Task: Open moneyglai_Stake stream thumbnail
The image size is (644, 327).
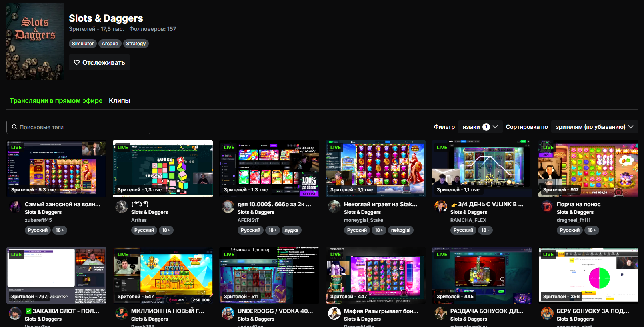Action: pos(376,169)
